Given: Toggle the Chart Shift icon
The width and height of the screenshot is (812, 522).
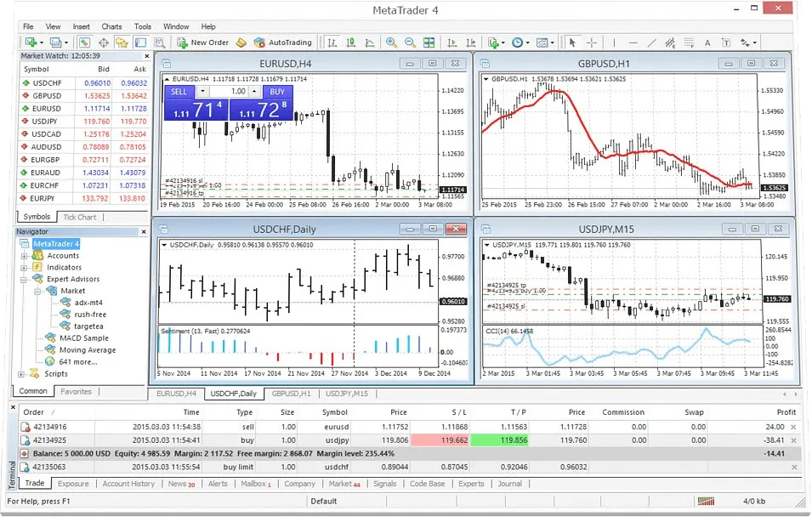Looking at the screenshot, I should [471, 43].
